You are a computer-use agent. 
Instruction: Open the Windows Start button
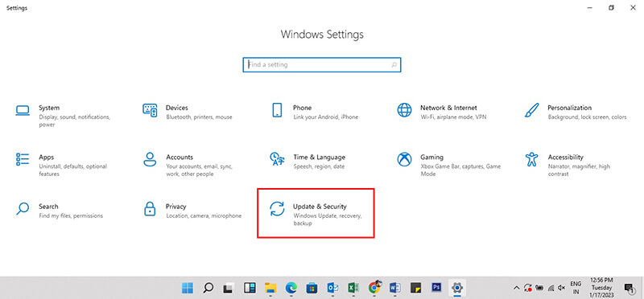click(x=188, y=288)
